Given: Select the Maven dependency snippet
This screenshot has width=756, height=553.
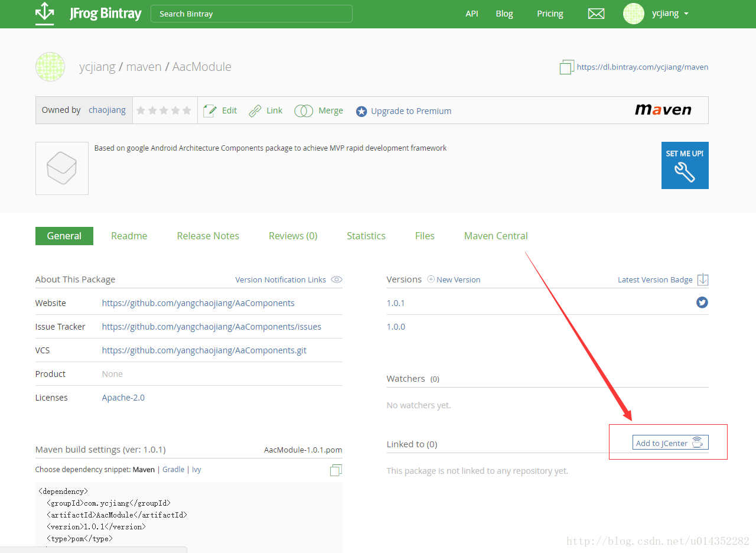Looking at the screenshot, I should (x=144, y=470).
